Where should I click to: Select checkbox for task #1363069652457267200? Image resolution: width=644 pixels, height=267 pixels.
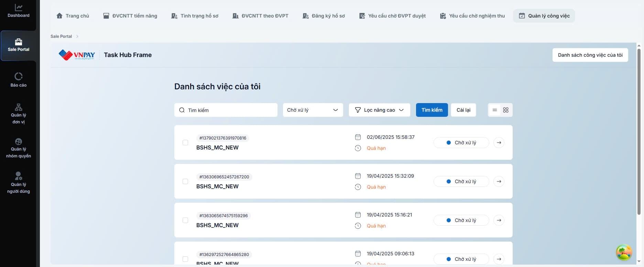coord(185,181)
